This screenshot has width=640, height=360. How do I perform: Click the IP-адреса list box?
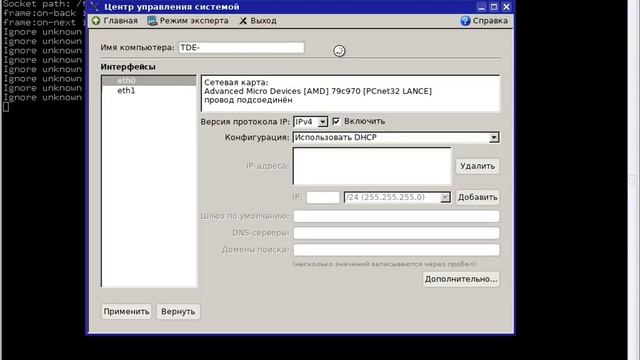[372, 166]
